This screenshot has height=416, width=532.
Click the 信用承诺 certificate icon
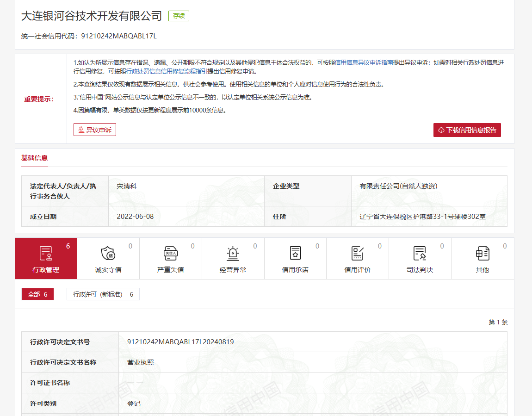click(295, 254)
